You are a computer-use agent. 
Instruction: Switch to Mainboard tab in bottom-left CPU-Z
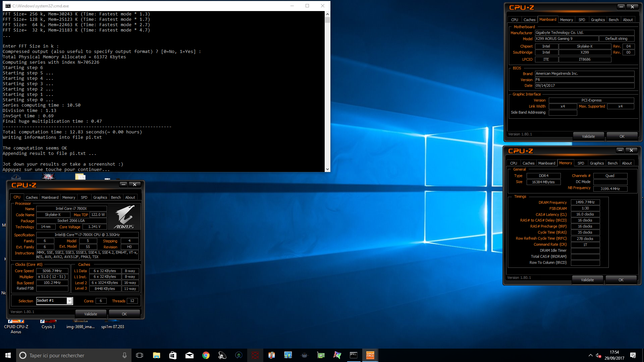pos(50,197)
